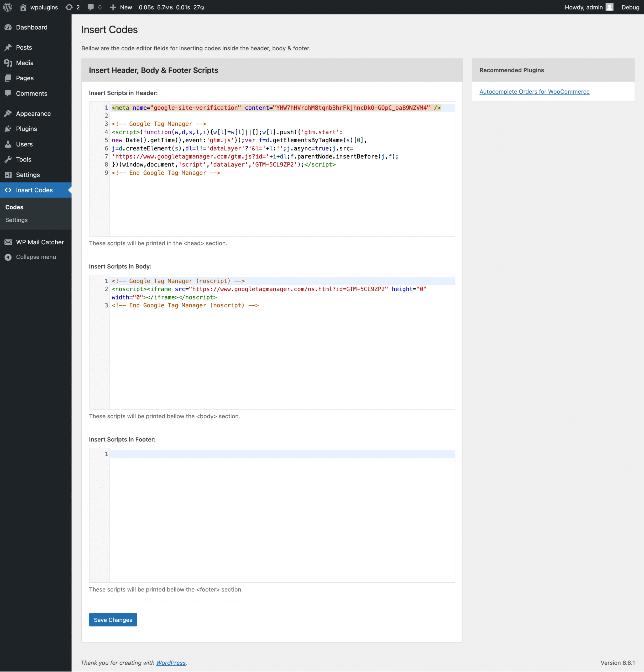Open the wpplugins home icon
The height and width of the screenshot is (672, 644).
23,7
